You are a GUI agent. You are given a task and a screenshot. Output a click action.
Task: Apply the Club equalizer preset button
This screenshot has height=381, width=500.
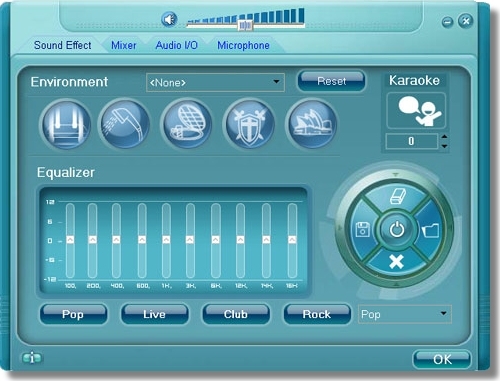[x=236, y=314]
